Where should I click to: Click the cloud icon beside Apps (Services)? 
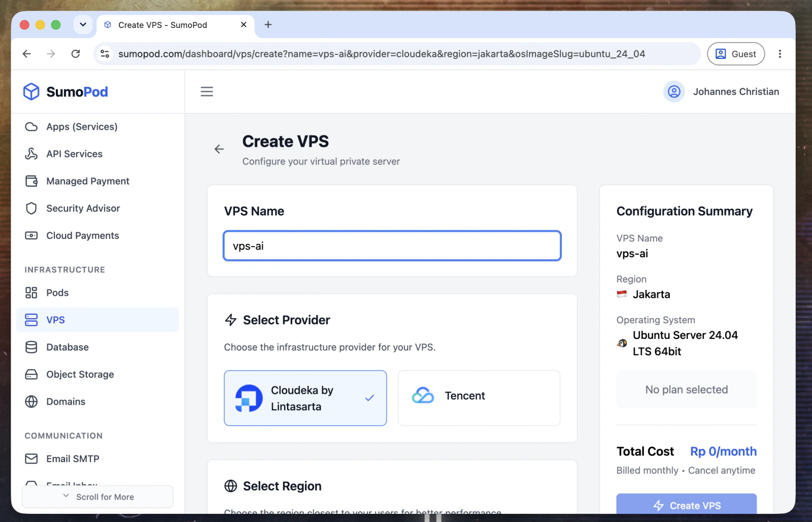[31, 127]
